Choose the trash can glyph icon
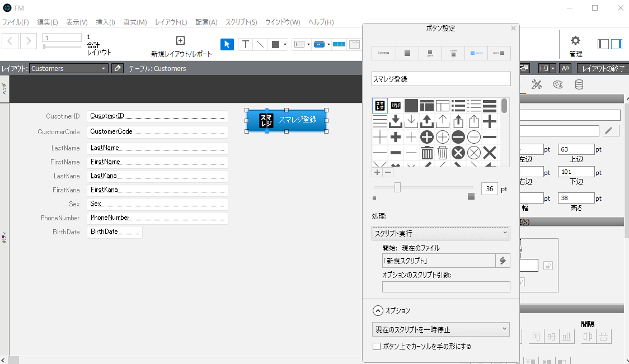This screenshot has height=364, width=629. (427, 153)
